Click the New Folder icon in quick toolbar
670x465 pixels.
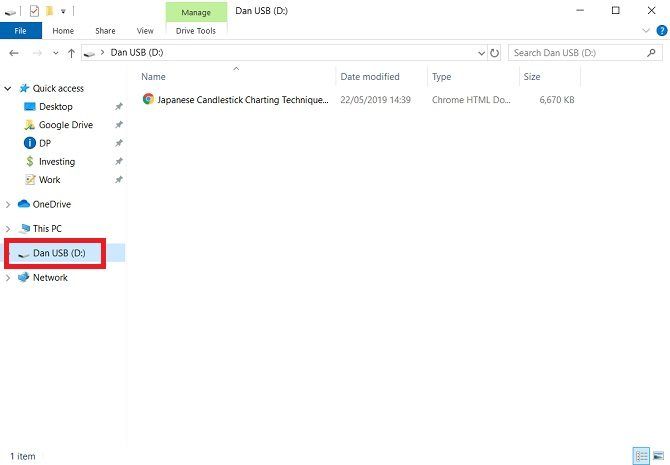48,11
